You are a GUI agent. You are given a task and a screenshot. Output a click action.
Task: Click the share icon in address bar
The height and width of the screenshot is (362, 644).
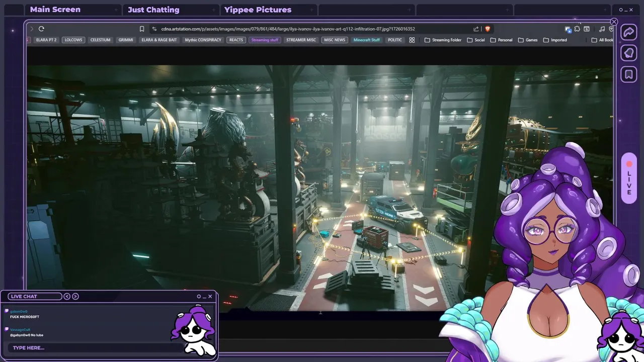(x=476, y=29)
